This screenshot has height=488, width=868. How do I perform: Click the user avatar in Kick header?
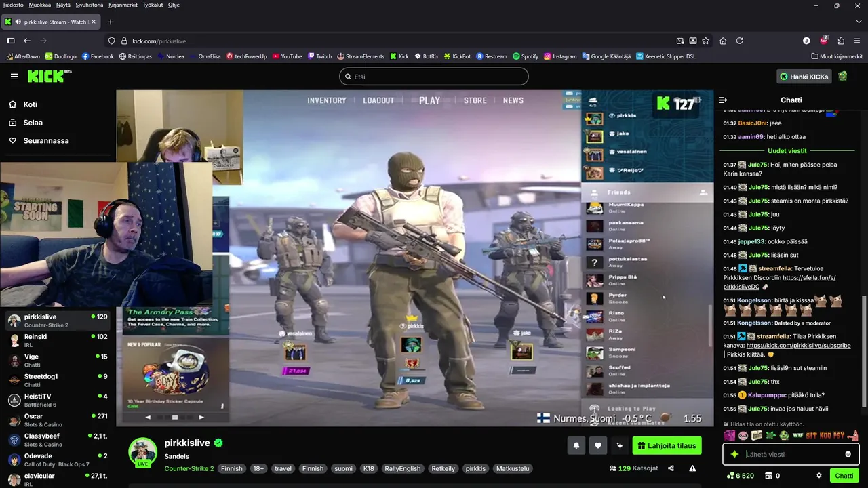click(843, 77)
